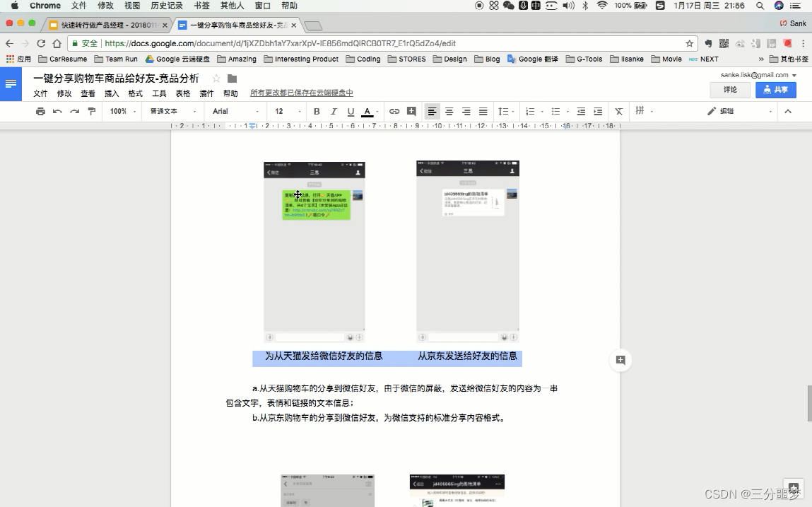Open the line spacing dropdown

coord(506,111)
